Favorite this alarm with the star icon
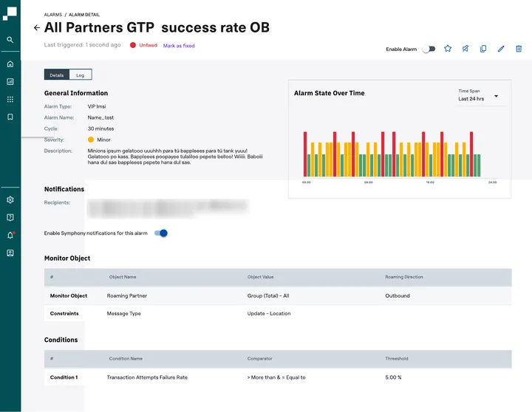This screenshot has height=412, width=532. pyautogui.click(x=448, y=49)
